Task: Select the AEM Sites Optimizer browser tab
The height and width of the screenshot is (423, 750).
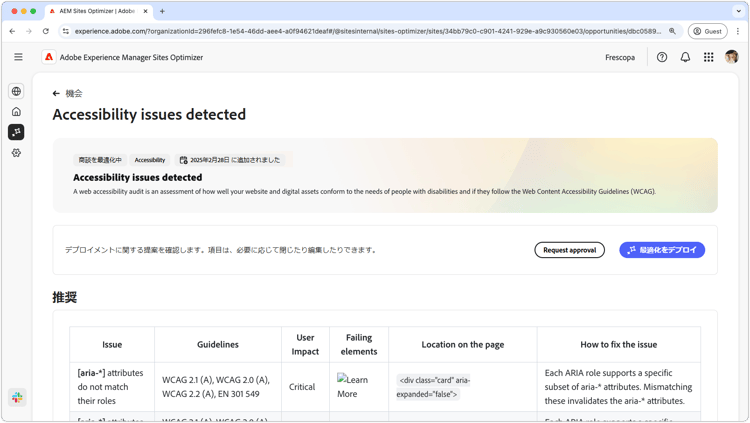Action: click(98, 11)
